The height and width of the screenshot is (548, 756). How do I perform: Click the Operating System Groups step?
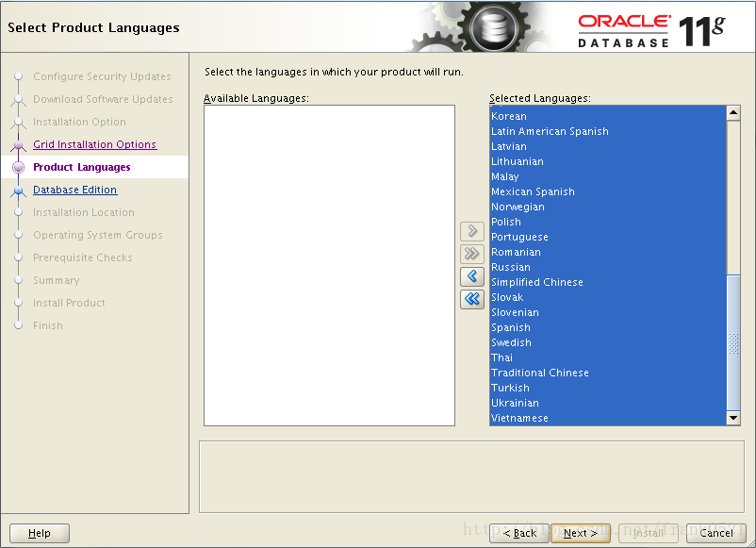coord(98,235)
